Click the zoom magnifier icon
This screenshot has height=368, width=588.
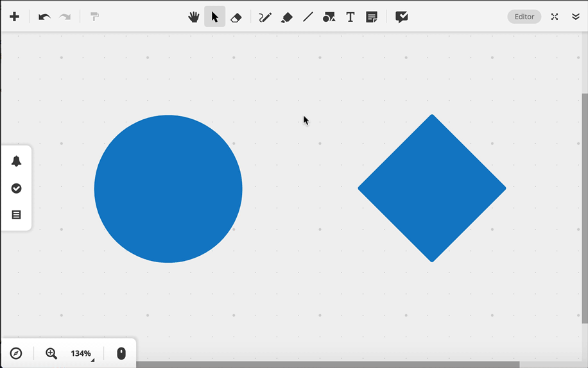pyautogui.click(x=51, y=353)
